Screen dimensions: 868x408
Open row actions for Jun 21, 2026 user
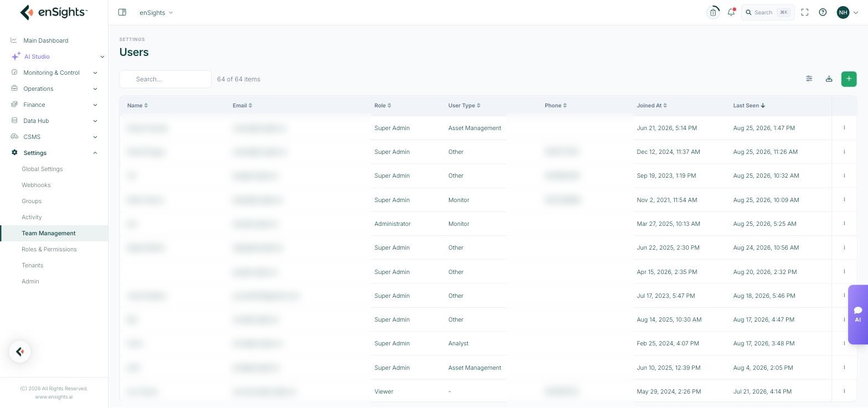[x=844, y=128]
